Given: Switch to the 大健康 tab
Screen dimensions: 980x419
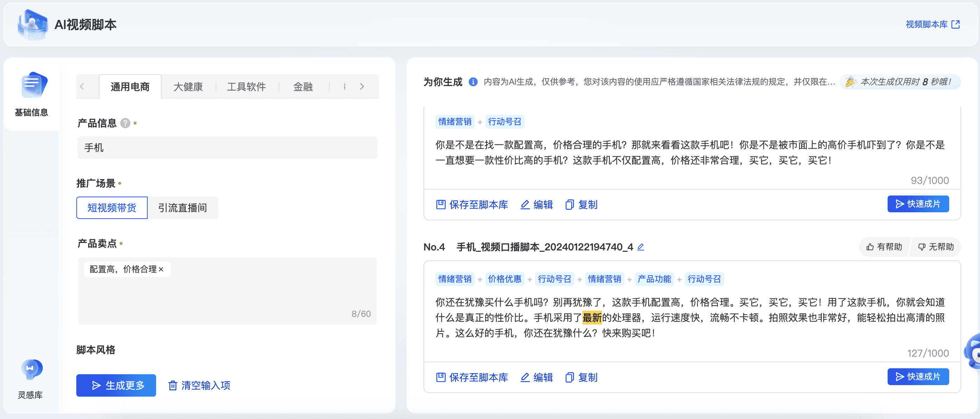Looking at the screenshot, I should coord(188,87).
